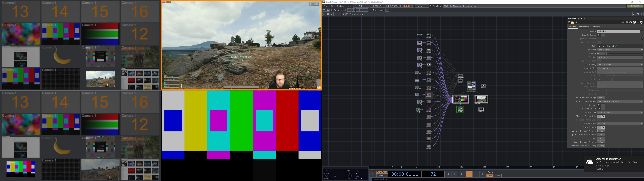Switch range limit to Once

pyautogui.click(x=498, y=176)
